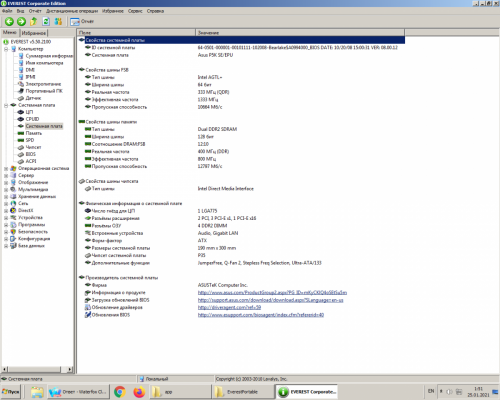This screenshot has width=500, height=400.
Task: Open the Файл menu
Action: 7,11
